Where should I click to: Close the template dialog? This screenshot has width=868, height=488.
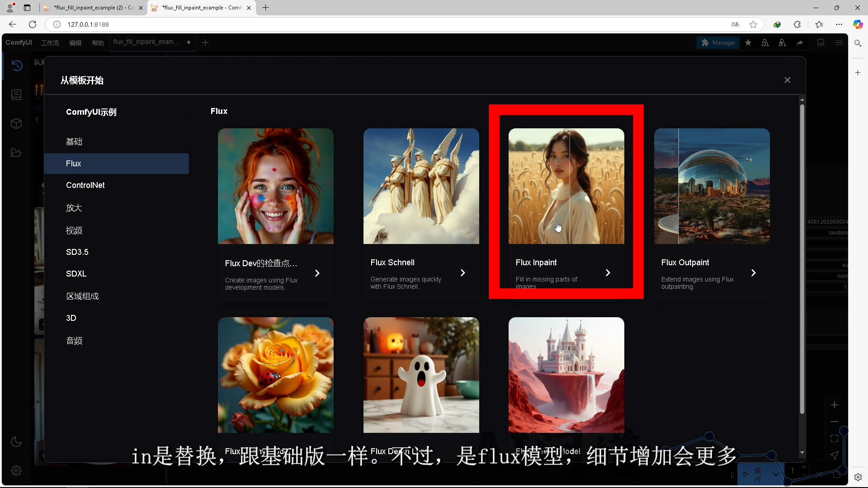[x=787, y=80]
